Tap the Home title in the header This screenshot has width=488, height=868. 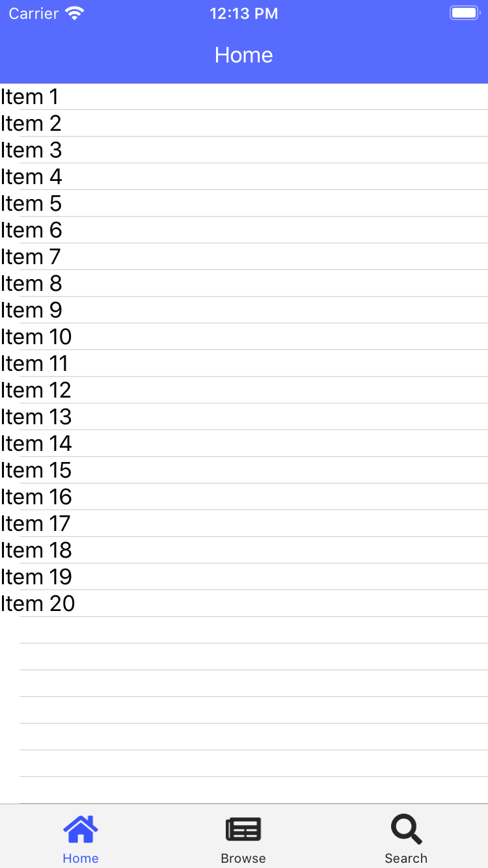pyautogui.click(x=244, y=55)
